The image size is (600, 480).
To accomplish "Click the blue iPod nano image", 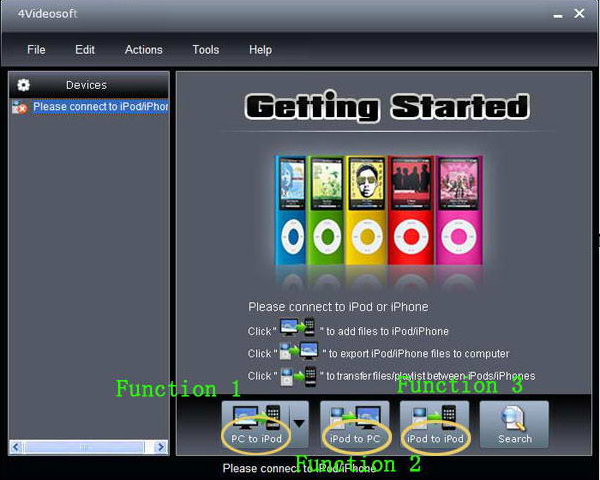I will click(x=290, y=210).
